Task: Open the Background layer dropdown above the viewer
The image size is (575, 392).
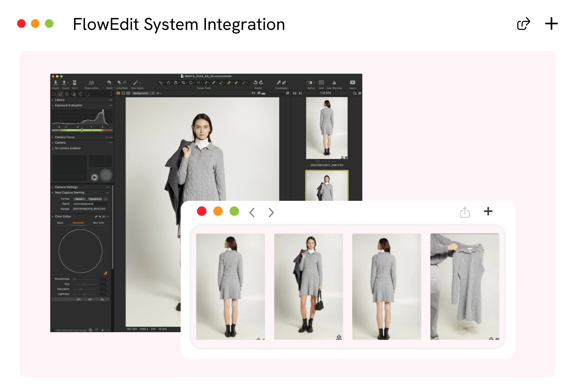Action: tap(143, 93)
